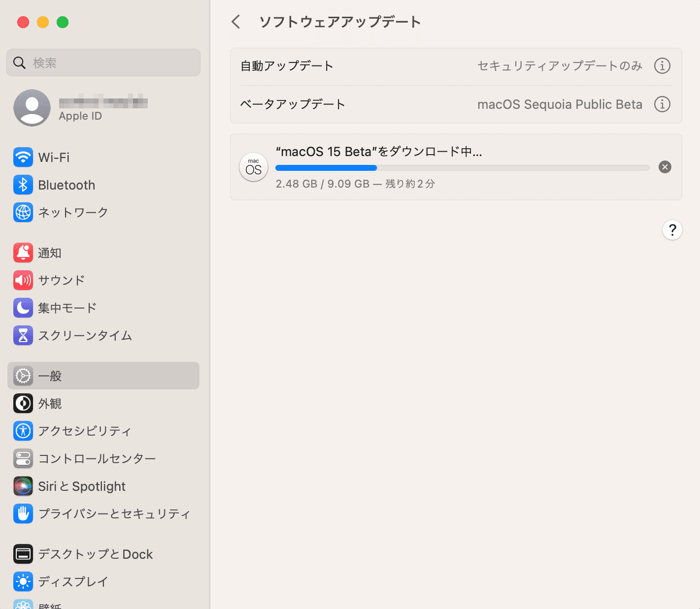Viewport: 700px width, 609px height.
Task: Open info for ベータアップデート
Action: [662, 104]
